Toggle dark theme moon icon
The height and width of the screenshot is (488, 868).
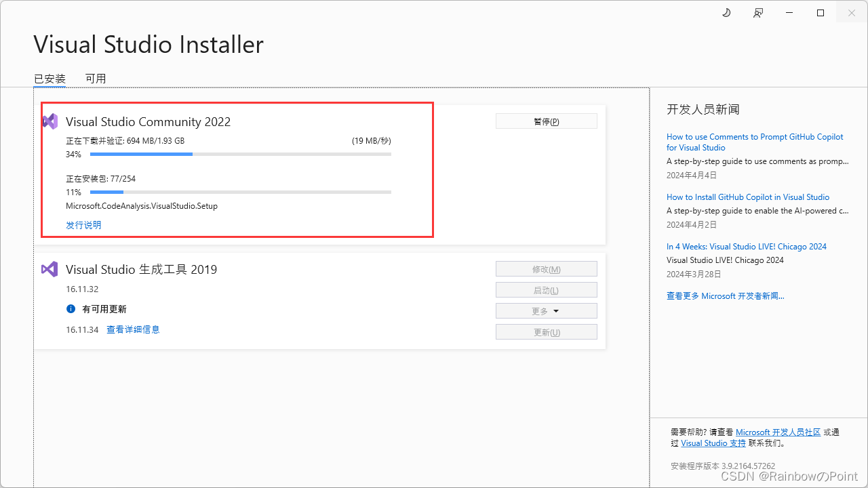click(x=726, y=13)
